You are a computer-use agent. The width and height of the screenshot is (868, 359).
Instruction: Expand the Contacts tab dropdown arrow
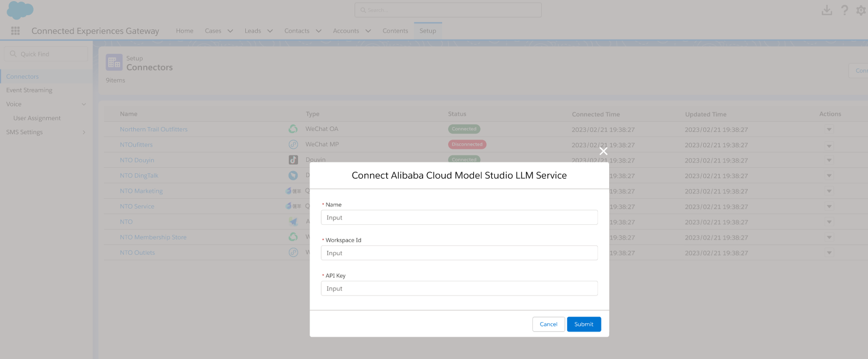[318, 31]
